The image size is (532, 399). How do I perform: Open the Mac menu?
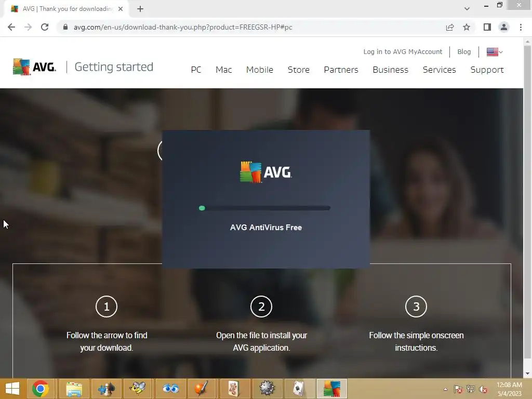point(223,70)
